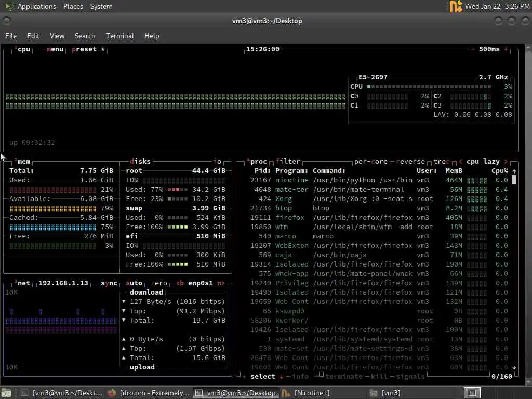This screenshot has height=399, width=532.
Task: Select the caja process row
Action: tap(379, 255)
